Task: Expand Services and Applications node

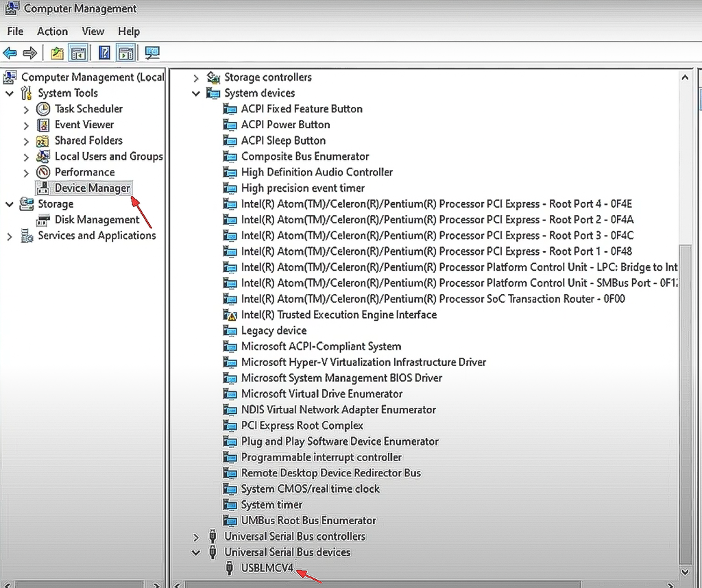Action: click(x=10, y=236)
